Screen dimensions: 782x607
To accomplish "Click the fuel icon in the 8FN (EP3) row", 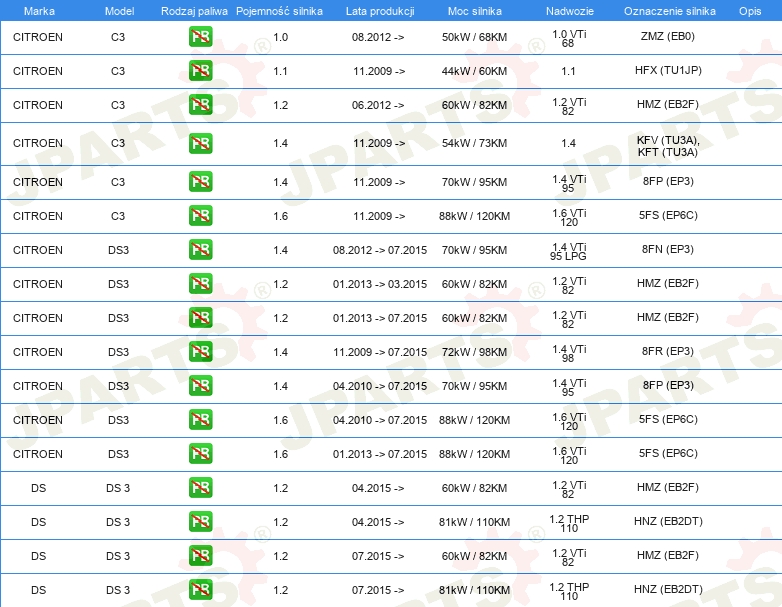I will (x=200, y=250).
